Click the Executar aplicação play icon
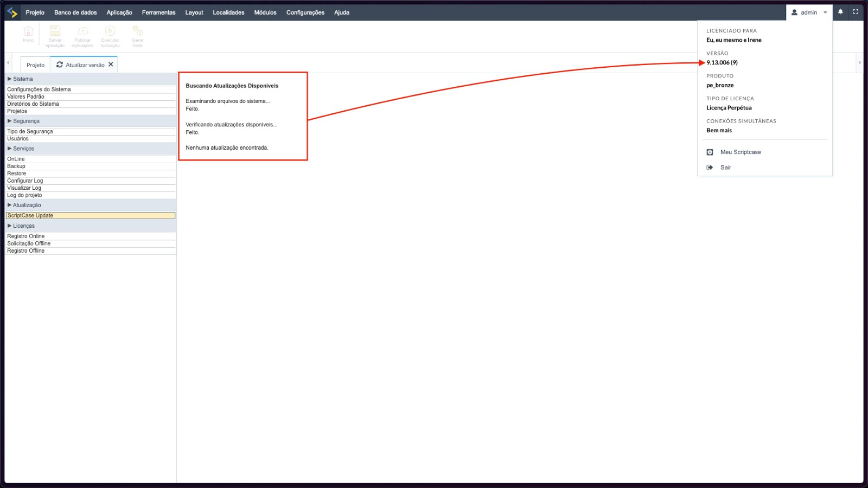The height and width of the screenshot is (488, 868). [110, 32]
